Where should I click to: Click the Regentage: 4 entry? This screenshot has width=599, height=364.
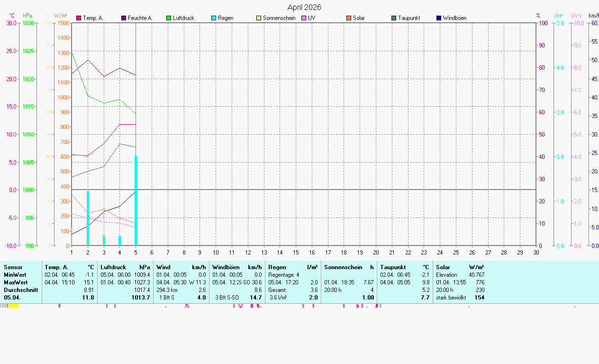283,275
